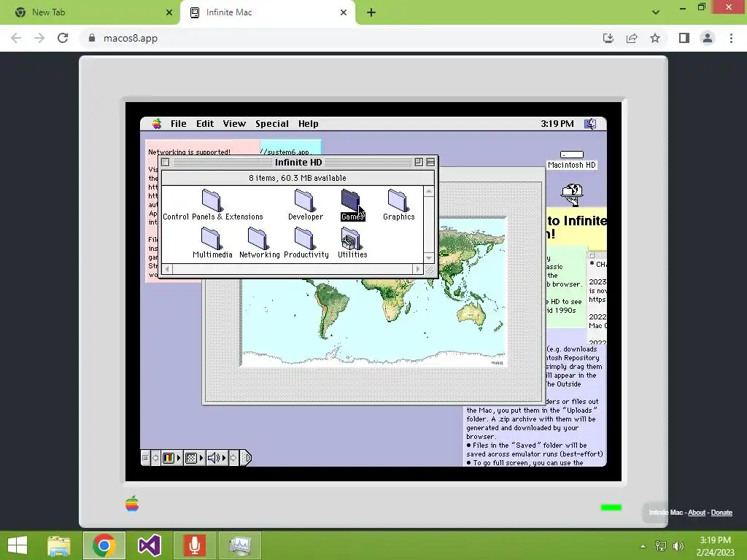747x560 pixels.
Task: Select the Productivity folder
Action: (306, 242)
